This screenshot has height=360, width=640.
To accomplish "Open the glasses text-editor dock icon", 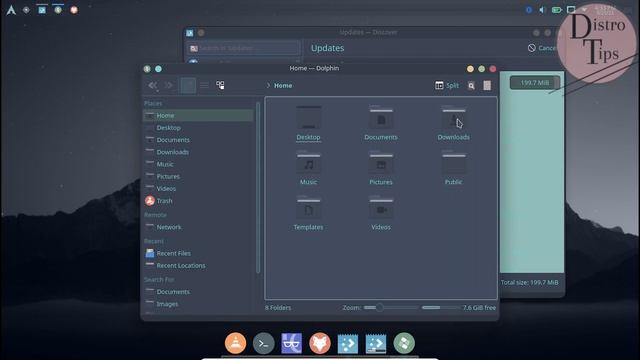I will [291, 343].
